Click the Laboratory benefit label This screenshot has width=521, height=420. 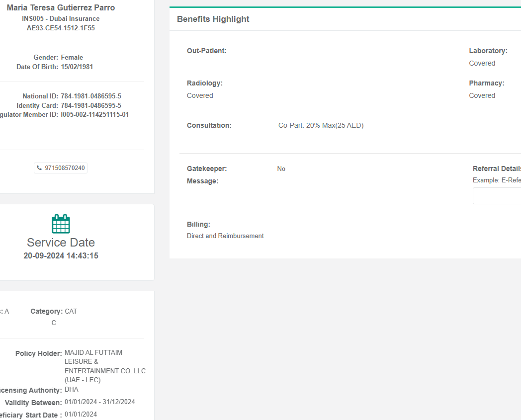[488, 51]
